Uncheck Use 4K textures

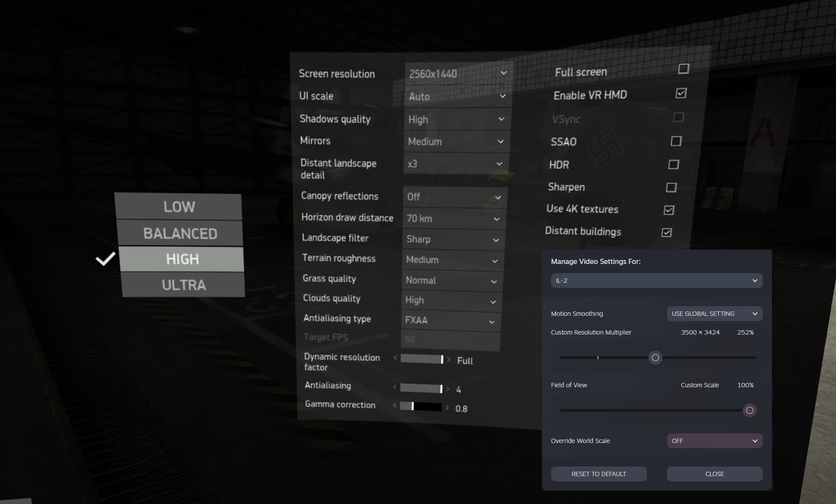(x=669, y=210)
